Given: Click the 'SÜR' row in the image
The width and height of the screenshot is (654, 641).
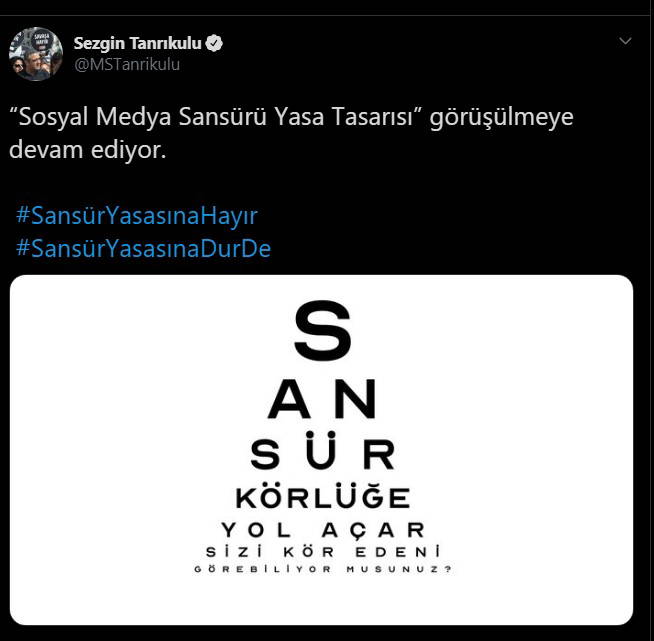Looking at the screenshot, I should [322, 450].
